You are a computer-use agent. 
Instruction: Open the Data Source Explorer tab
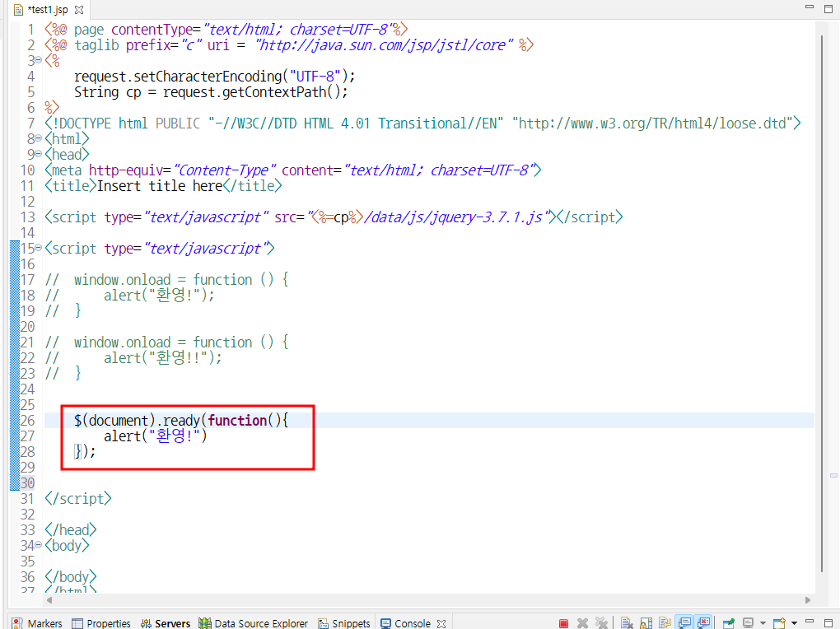pyautogui.click(x=253, y=623)
